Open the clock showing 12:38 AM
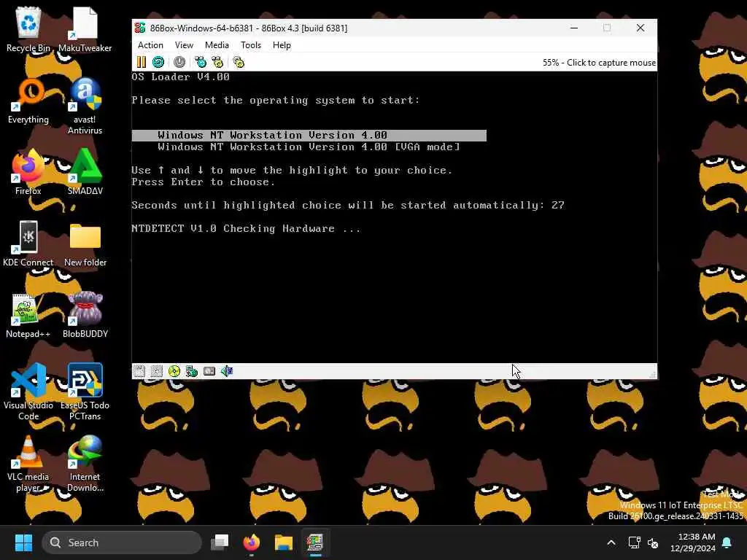Viewport: 747px width, 560px height. pos(693,542)
